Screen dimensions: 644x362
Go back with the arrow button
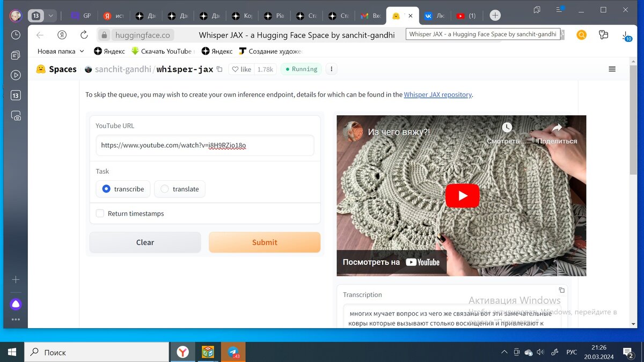[x=40, y=35]
